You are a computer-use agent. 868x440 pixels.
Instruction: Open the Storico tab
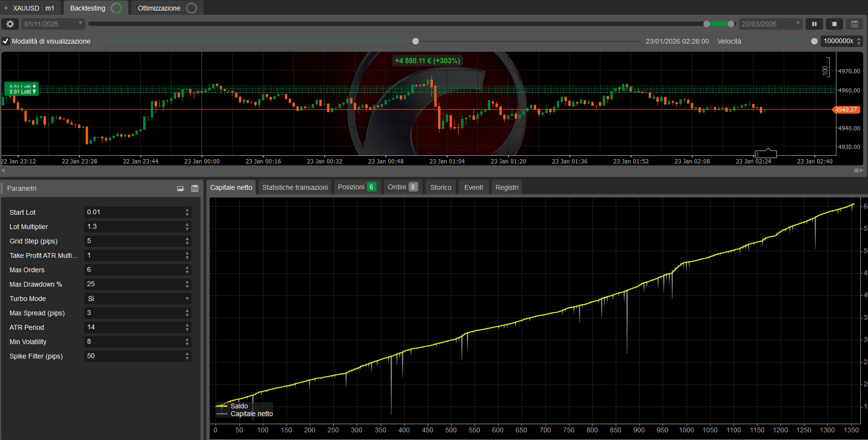coord(440,187)
